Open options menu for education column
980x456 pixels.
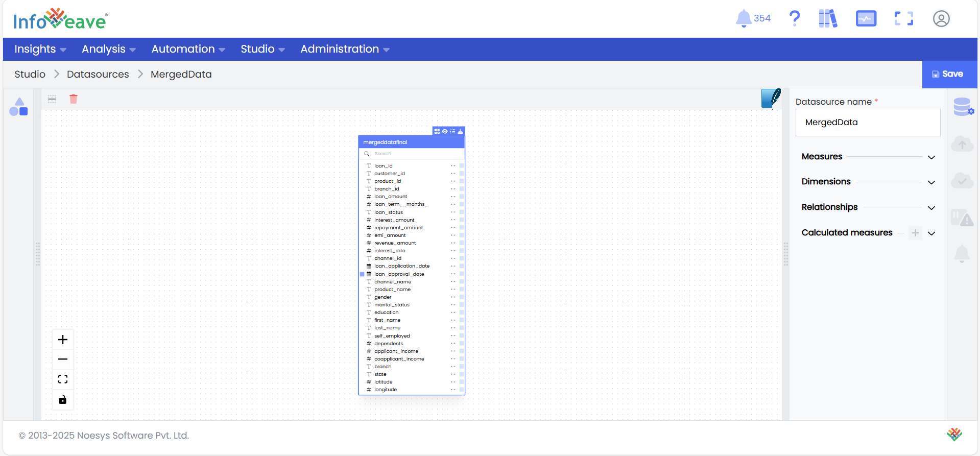pyautogui.click(x=453, y=313)
